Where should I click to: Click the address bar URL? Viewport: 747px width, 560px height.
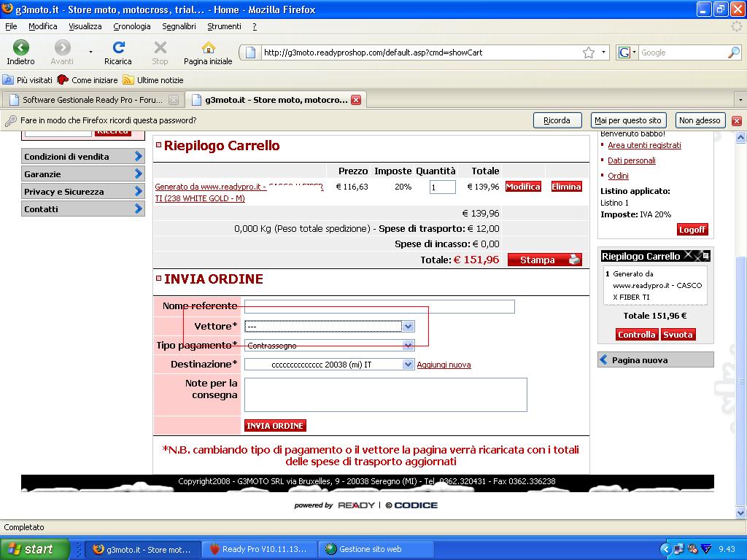click(373, 52)
